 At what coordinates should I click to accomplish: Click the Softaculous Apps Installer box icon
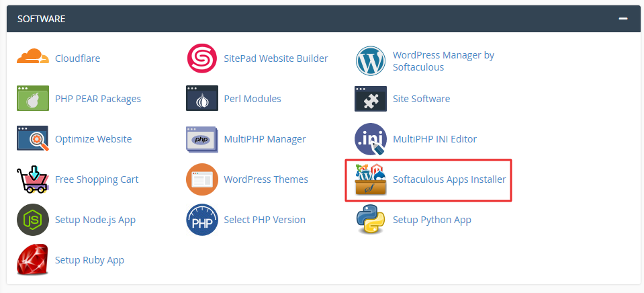(x=371, y=179)
